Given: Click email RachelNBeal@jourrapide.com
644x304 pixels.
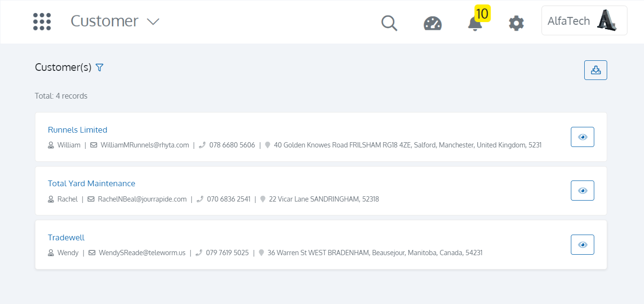Looking at the screenshot, I should 142,199.
